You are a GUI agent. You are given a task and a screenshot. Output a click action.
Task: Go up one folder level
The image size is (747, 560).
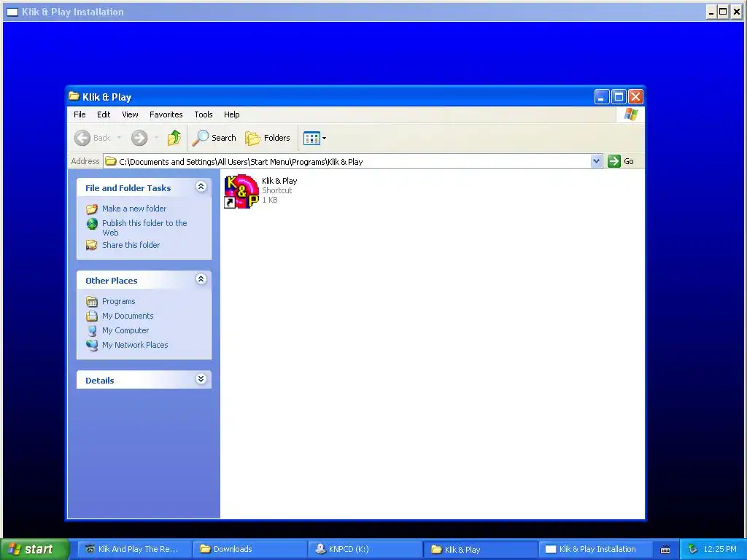[174, 138]
